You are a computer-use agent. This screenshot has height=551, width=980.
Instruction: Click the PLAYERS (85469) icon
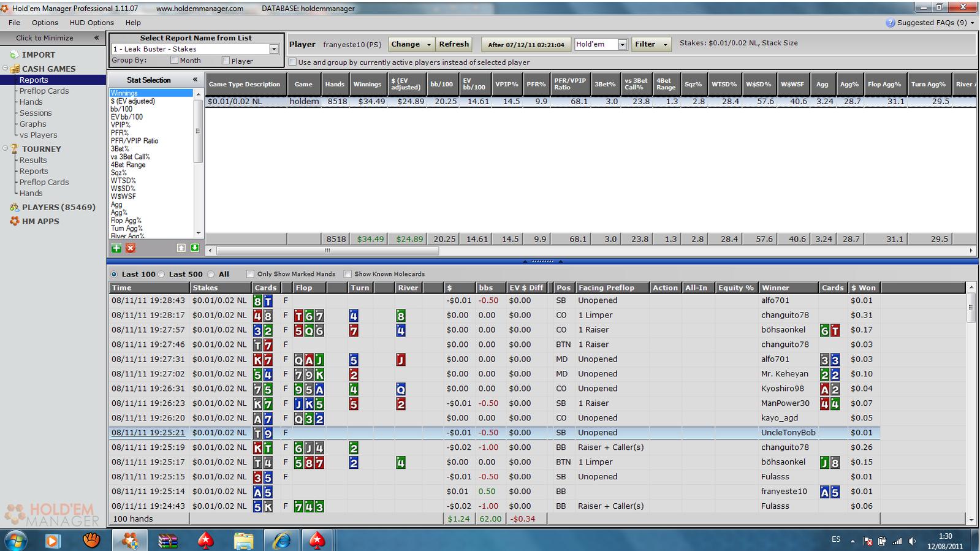(x=14, y=207)
